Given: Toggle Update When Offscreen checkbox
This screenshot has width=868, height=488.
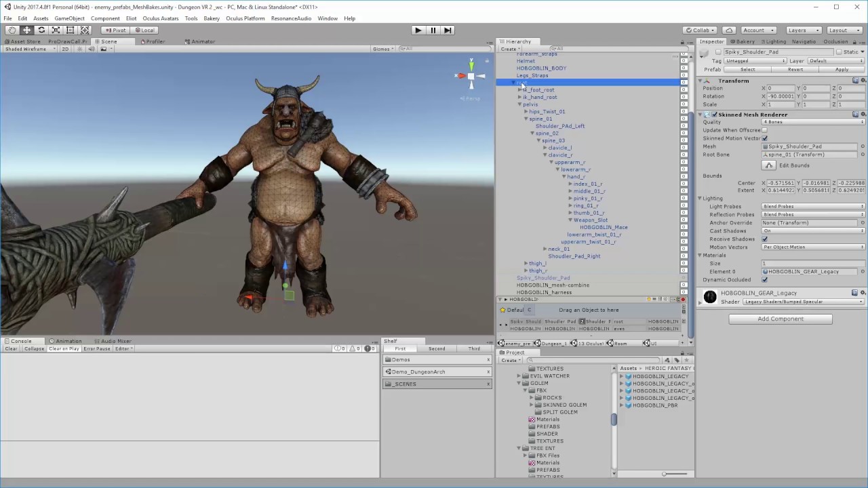Looking at the screenshot, I should tap(765, 130).
